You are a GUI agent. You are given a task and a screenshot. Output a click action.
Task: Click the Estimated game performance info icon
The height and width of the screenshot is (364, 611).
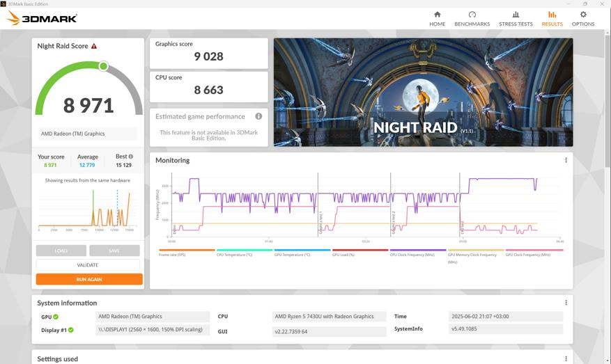(258, 116)
